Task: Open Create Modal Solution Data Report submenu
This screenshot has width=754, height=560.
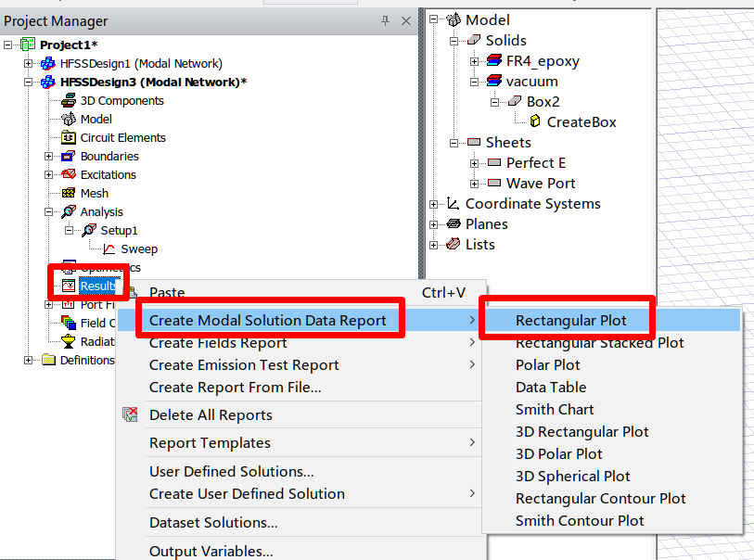Action: tap(301, 320)
